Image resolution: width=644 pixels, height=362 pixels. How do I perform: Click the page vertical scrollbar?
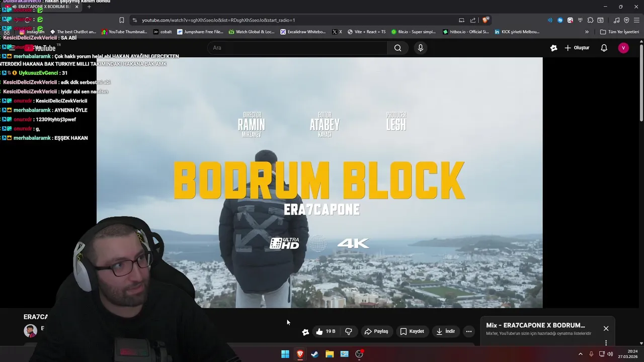click(x=641, y=83)
